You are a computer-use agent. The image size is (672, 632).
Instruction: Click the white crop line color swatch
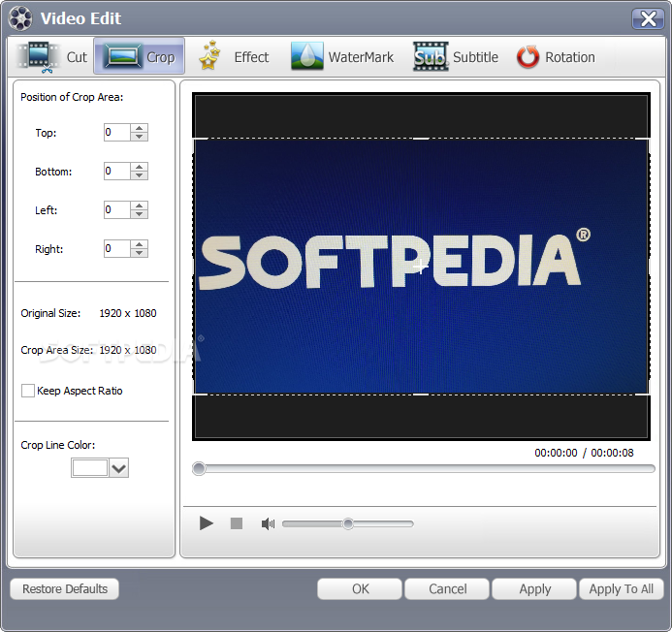90,468
